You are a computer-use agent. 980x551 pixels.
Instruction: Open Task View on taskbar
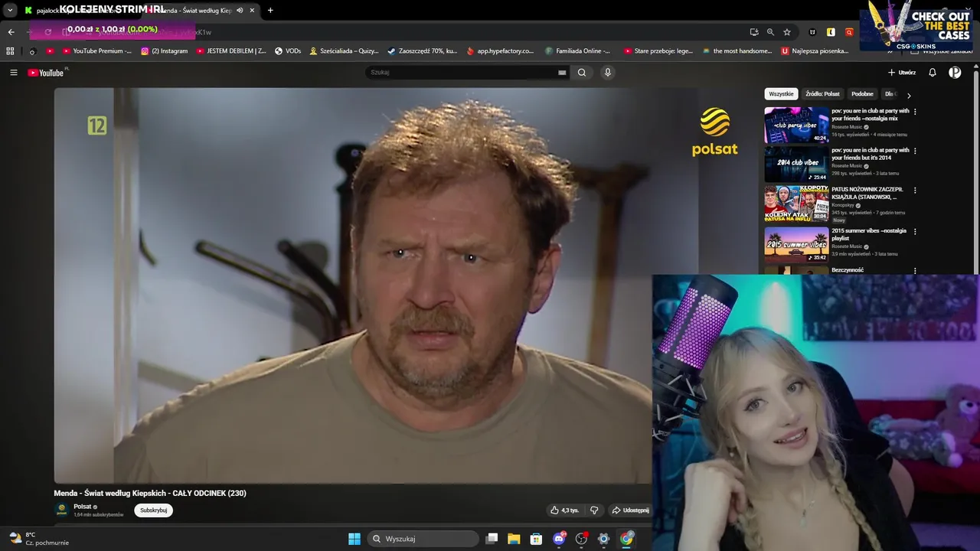tap(492, 539)
